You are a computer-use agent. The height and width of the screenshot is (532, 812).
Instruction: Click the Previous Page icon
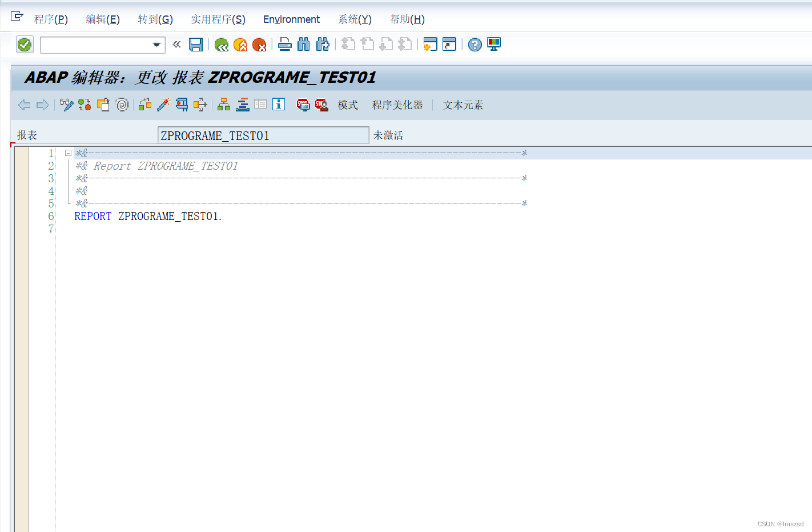coord(367,44)
